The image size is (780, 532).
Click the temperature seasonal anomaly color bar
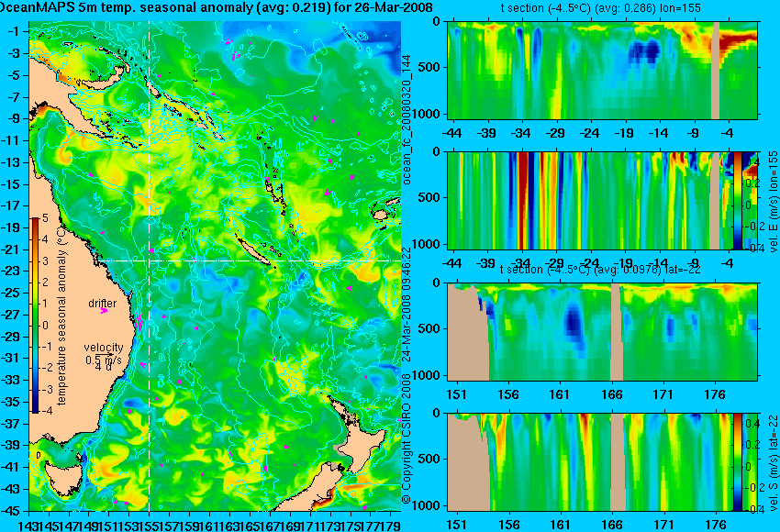click(x=35, y=316)
